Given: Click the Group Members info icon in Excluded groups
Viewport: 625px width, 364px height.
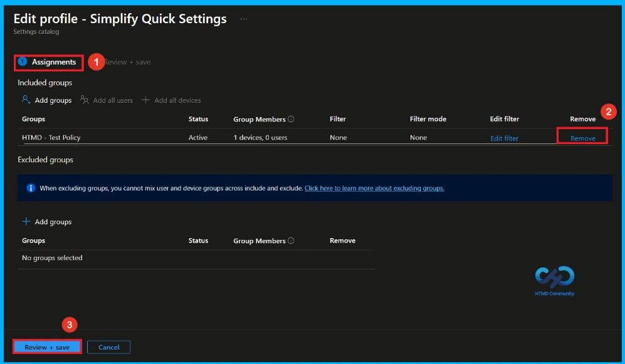Looking at the screenshot, I should pyautogui.click(x=291, y=241).
